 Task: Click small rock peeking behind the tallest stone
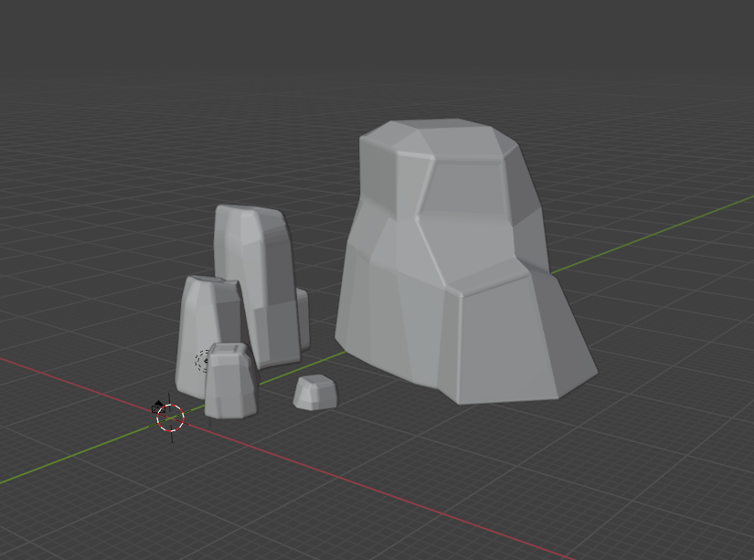pos(303,318)
